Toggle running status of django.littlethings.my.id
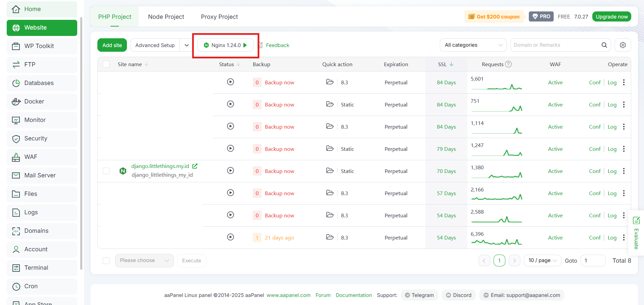The height and width of the screenshot is (305, 644). (x=230, y=171)
